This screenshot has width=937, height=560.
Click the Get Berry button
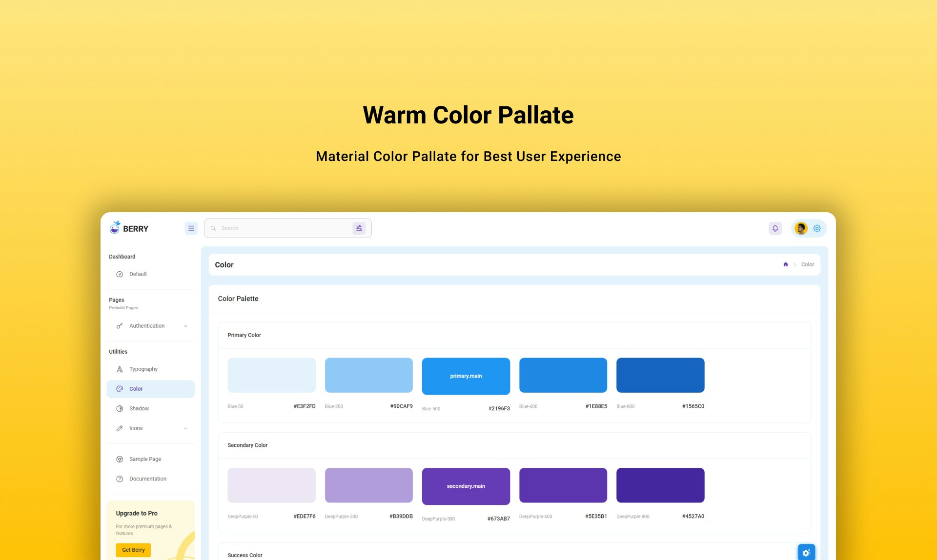tap(133, 550)
